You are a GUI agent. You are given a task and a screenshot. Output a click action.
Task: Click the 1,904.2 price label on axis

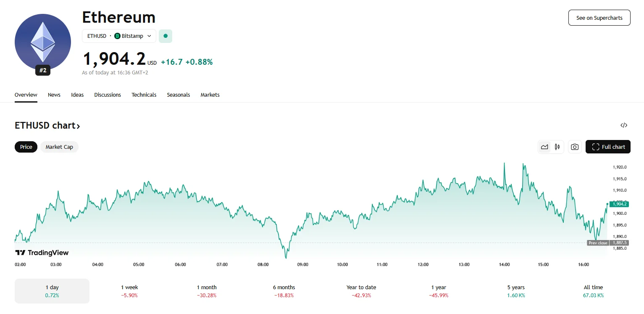coord(620,204)
